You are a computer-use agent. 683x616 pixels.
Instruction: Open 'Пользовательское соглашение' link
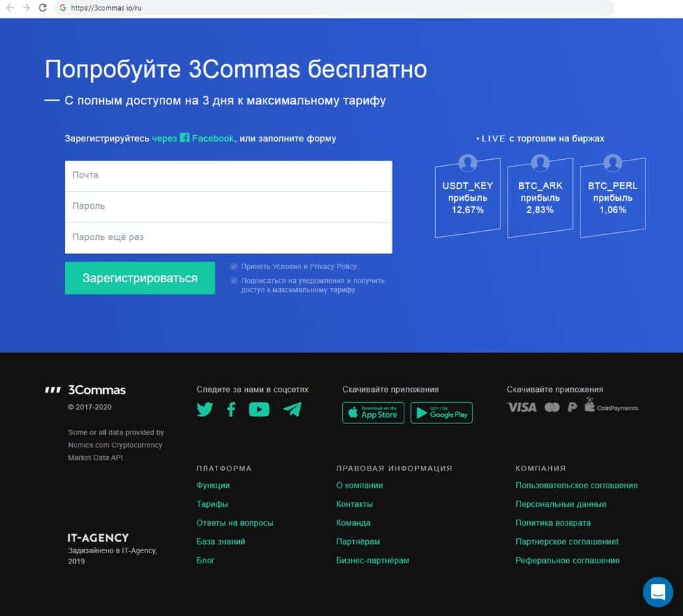(x=576, y=486)
